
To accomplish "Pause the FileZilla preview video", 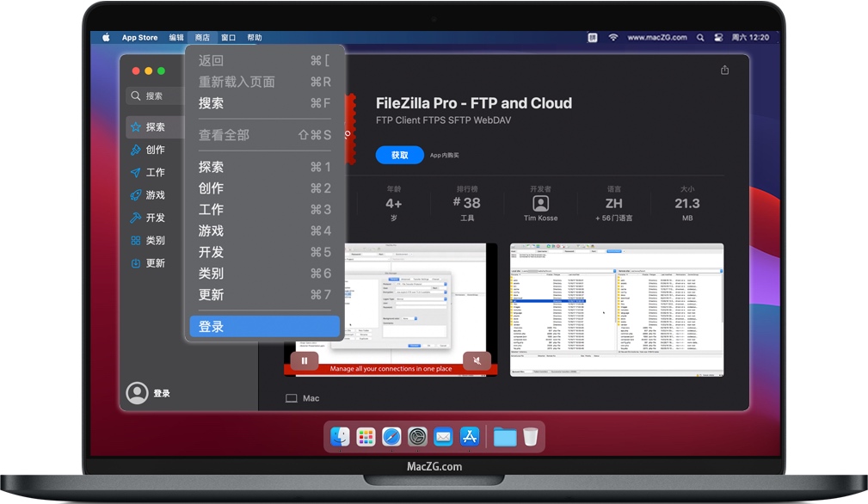I will (x=305, y=360).
